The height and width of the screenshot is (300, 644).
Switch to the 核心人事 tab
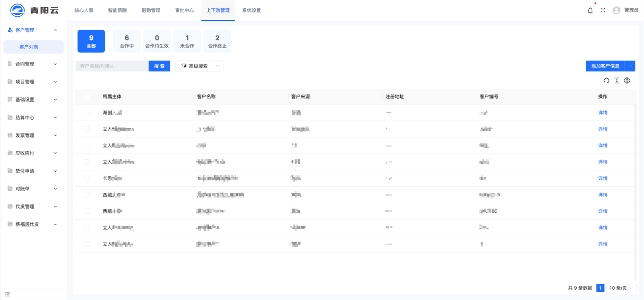pyautogui.click(x=84, y=10)
